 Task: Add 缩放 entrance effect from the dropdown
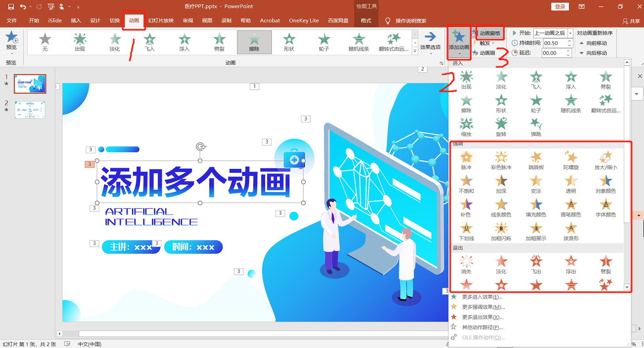point(466,127)
